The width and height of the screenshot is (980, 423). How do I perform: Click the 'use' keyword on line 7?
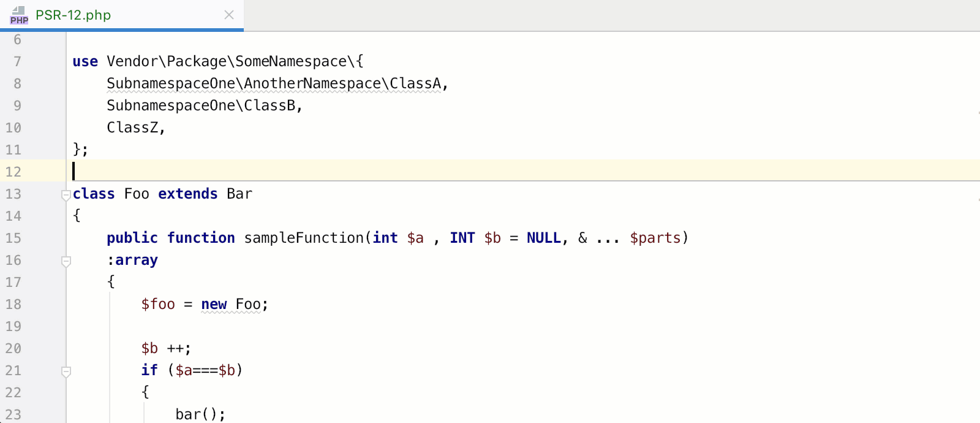coord(85,61)
